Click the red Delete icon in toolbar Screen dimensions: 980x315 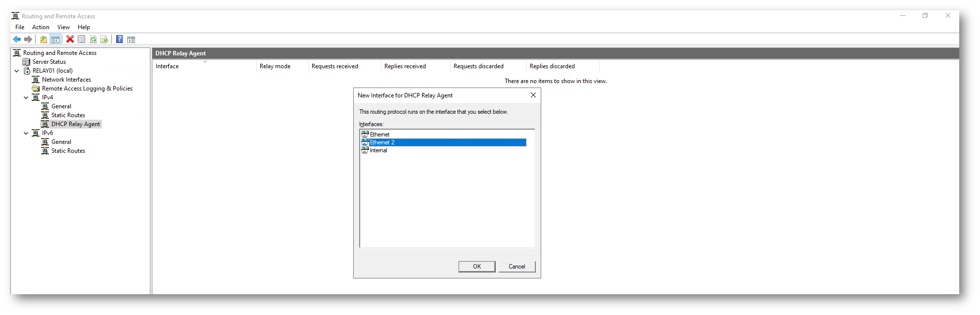pyautogui.click(x=70, y=40)
